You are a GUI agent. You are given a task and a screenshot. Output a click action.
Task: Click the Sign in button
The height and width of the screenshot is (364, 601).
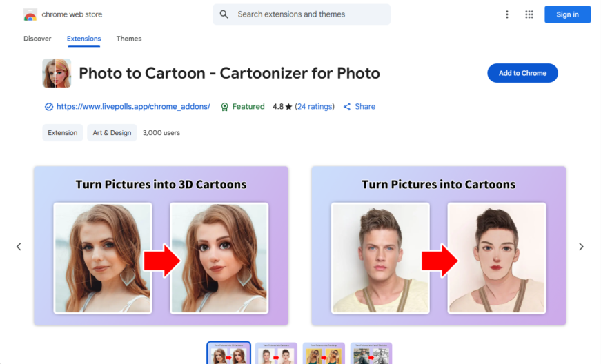pos(567,14)
